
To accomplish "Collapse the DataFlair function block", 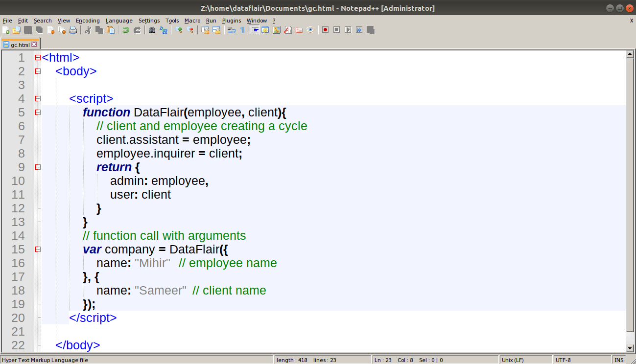I will [x=38, y=112].
